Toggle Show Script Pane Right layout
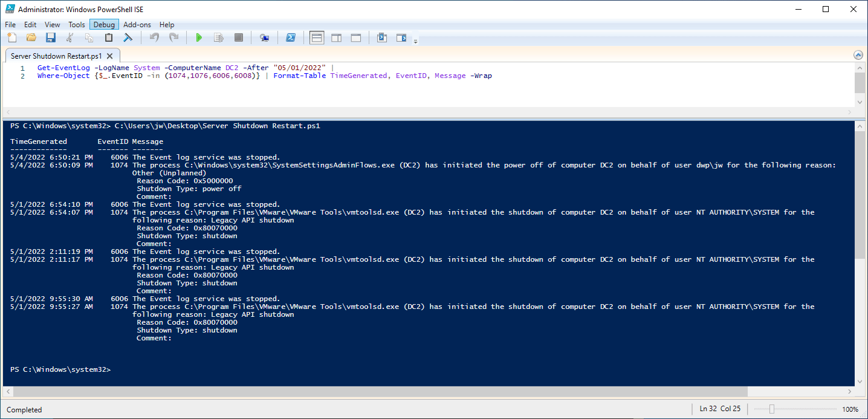Screen dimensions: 868x419 pos(336,38)
